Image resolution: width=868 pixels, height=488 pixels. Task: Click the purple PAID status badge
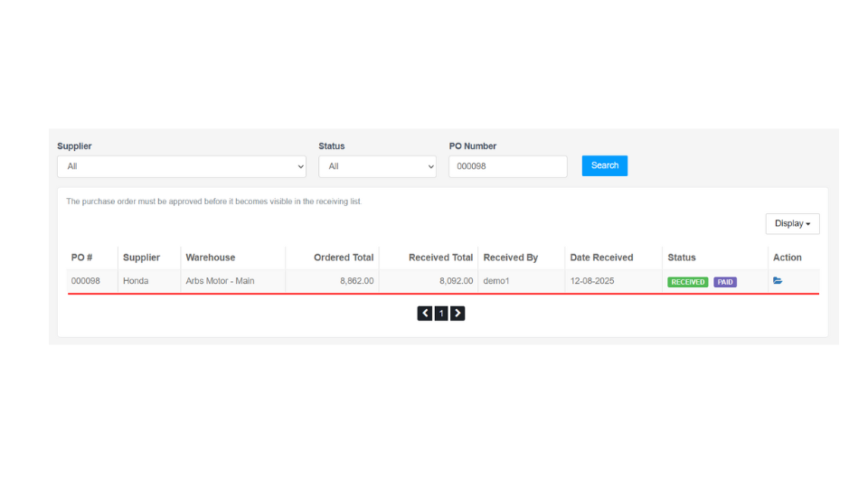[725, 282]
